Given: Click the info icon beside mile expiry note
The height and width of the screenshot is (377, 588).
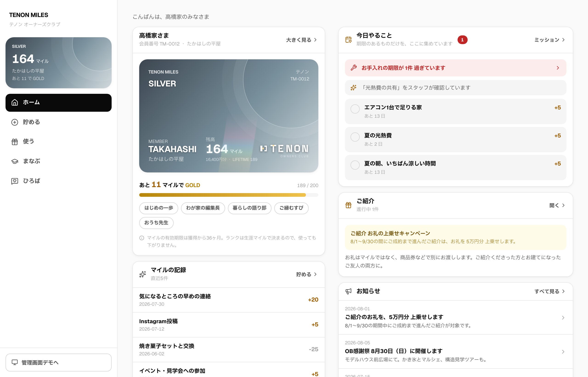Looking at the screenshot, I should (x=142, y=238).
